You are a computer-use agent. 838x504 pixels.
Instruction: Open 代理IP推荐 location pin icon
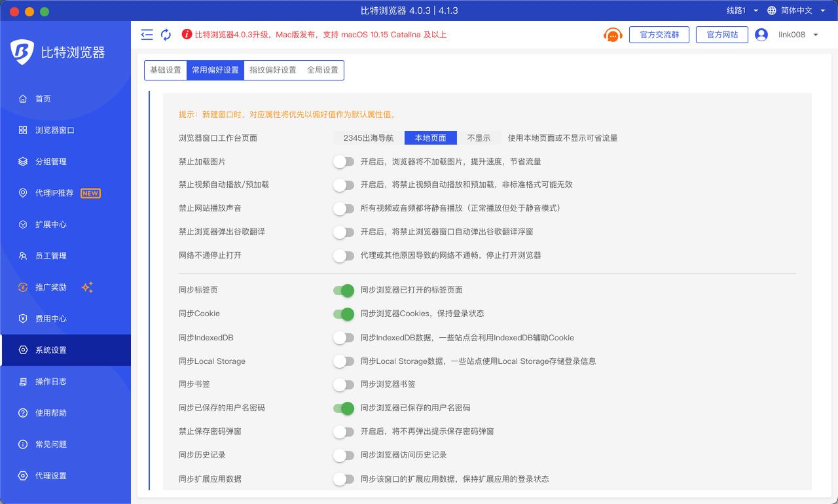[23, 193]
